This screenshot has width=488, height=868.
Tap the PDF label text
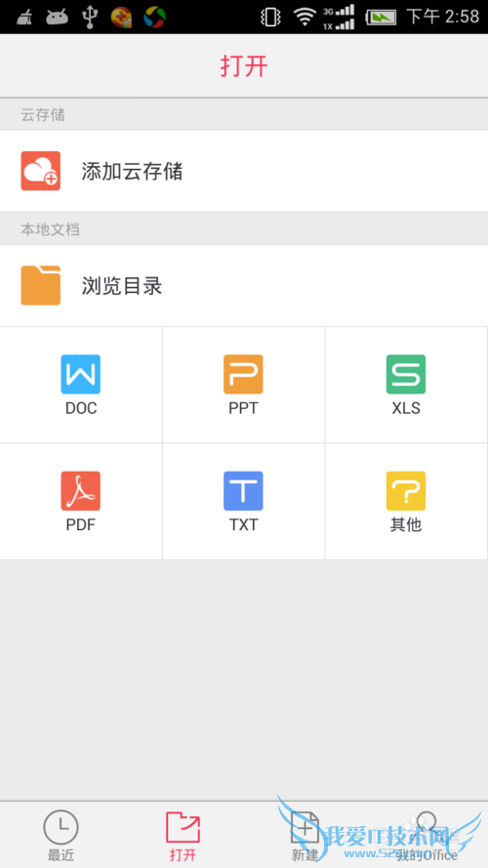[81, 524]
